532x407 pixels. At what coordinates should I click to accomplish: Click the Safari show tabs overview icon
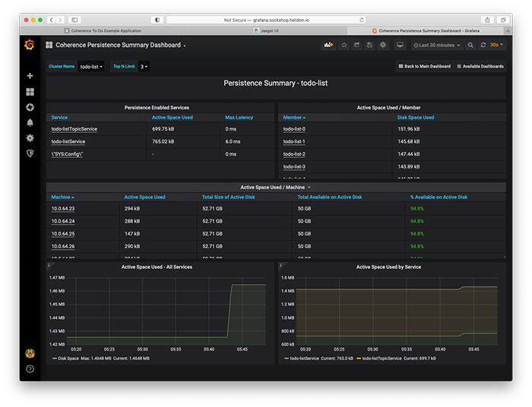tap(503, 20)
